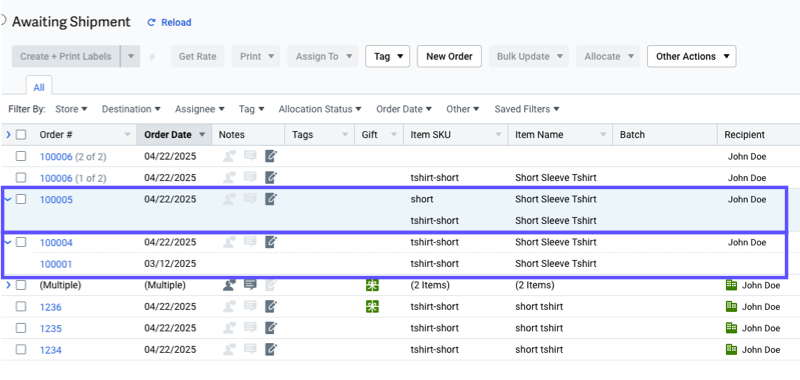Click the lightning bolt quick-ship icon
Screen dimensions: 800x380
(152, 57)
